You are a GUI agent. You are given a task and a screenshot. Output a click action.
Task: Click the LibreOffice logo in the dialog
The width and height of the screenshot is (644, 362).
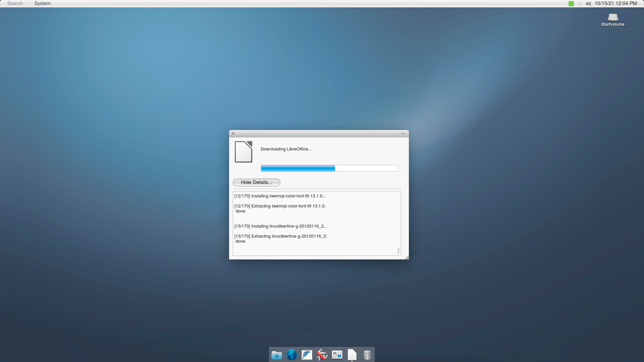tap(244, 152)
